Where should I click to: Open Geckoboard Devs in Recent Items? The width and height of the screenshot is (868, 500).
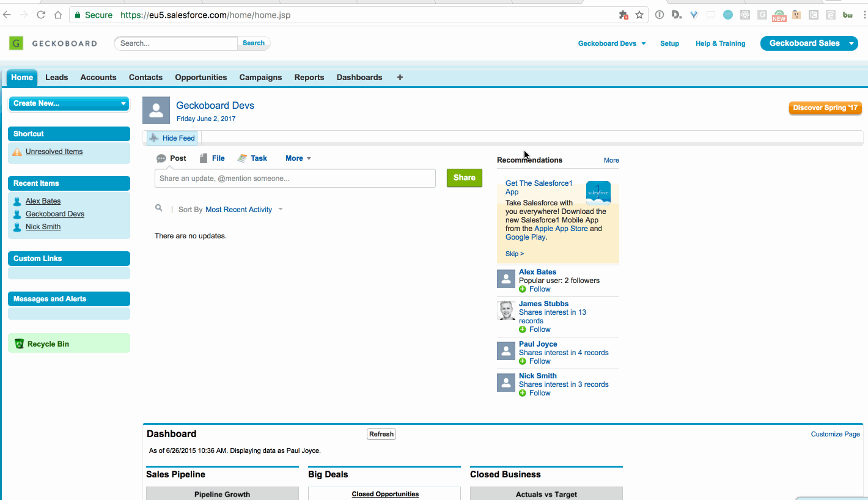pos(55,214)
